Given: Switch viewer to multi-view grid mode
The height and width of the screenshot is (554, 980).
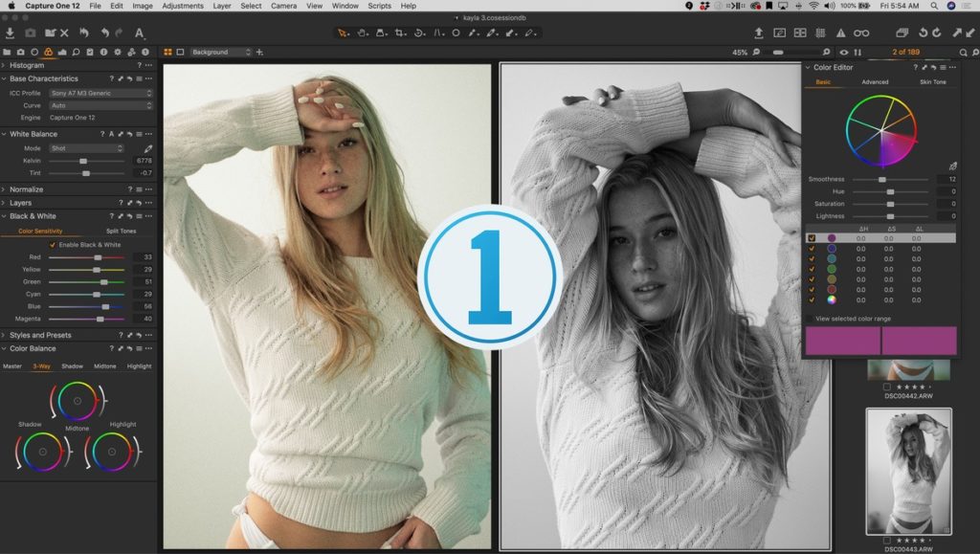Looking at the screenshot, I should coord(167,53).
